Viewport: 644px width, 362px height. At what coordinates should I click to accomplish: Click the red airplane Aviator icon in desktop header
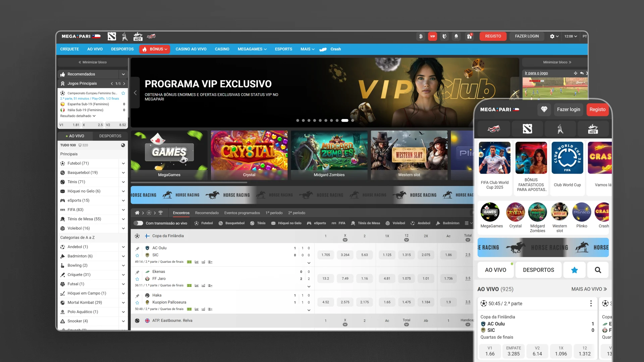[x=151, y=36]
